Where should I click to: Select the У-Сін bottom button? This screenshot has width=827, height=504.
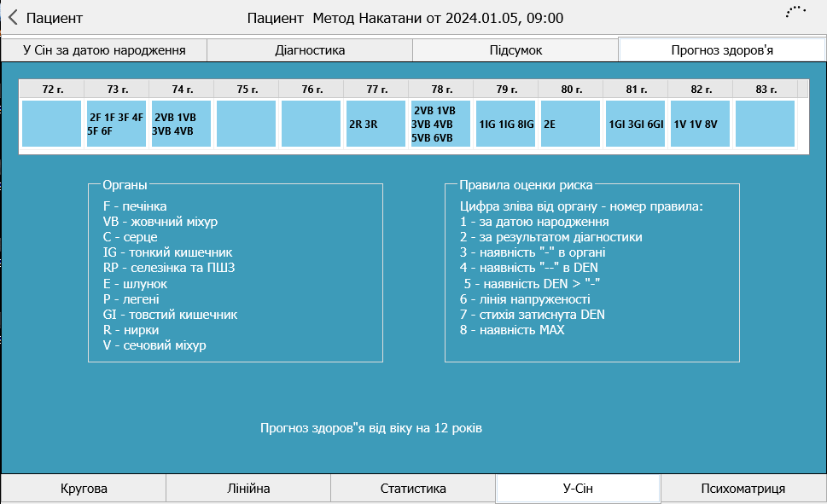click(578, 489)
